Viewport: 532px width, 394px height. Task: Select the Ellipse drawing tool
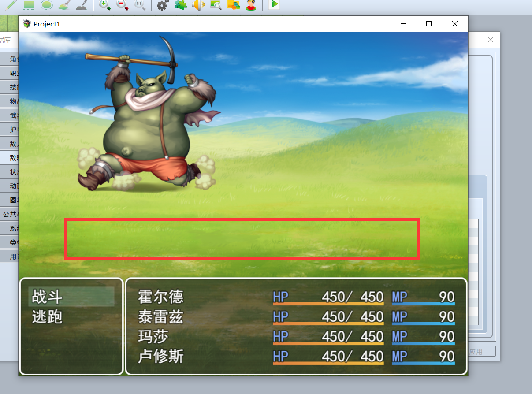(x=47, y=5)
